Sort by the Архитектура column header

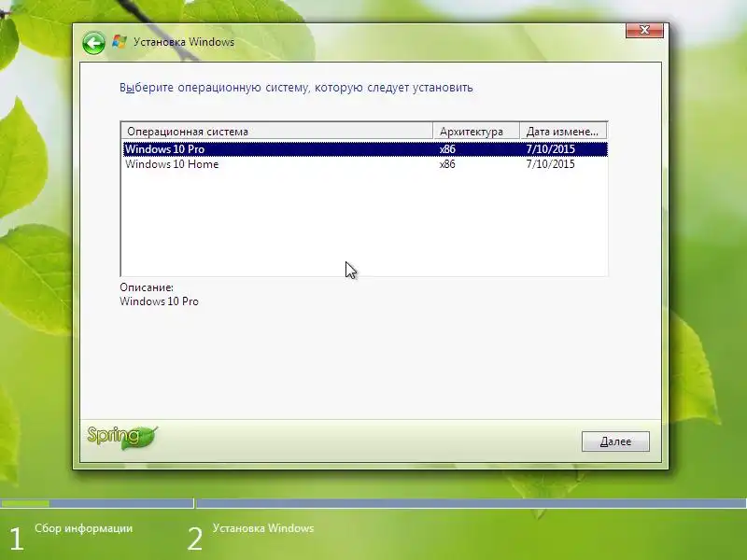point(476,131)
